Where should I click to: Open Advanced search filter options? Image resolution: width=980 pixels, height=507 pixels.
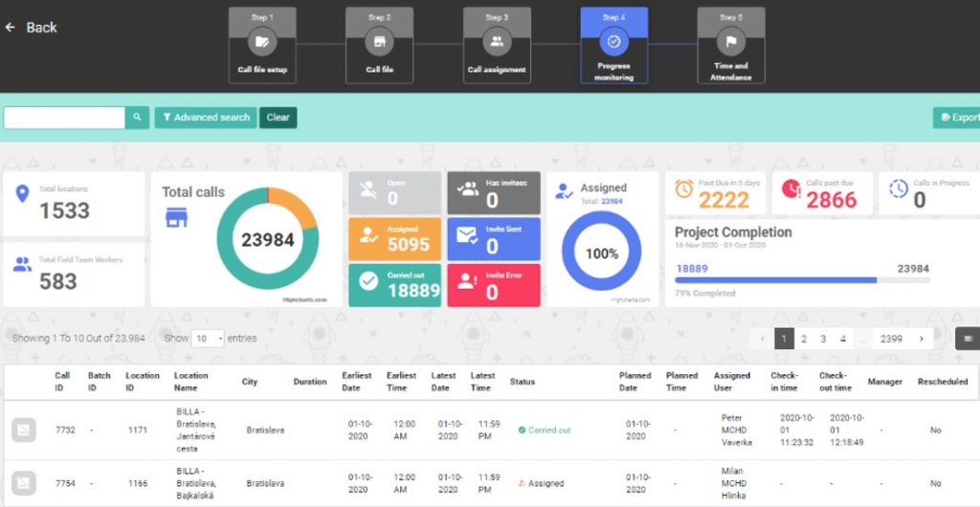point(206,118)
